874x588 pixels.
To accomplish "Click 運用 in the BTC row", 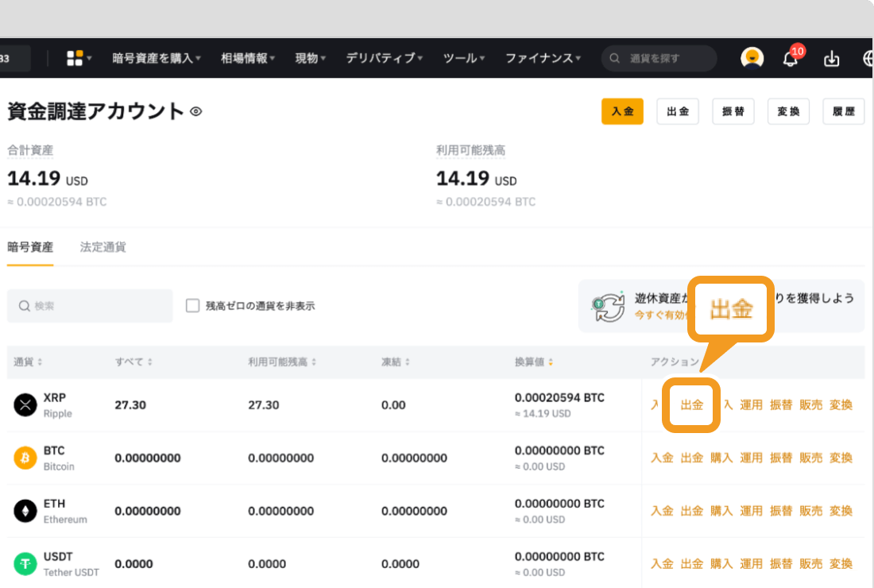I will click(x=751, y=458).
